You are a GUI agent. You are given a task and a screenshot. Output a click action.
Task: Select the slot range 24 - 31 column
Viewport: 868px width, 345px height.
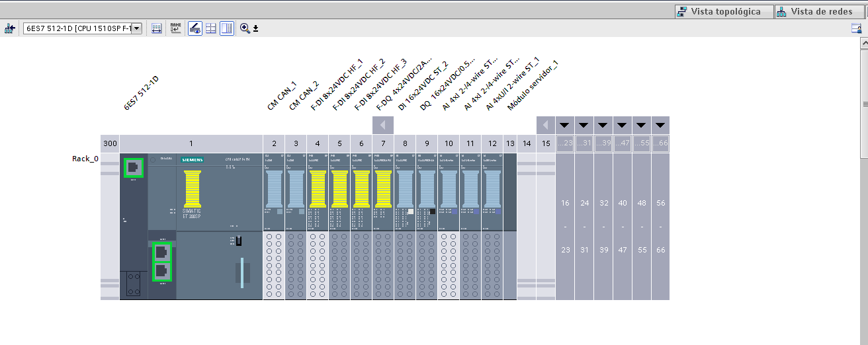click(584, 226)
